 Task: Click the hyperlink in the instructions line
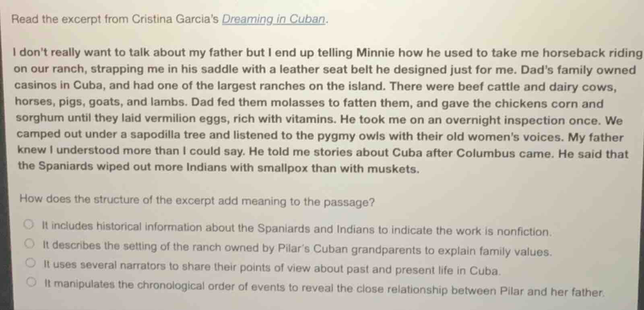273,19
